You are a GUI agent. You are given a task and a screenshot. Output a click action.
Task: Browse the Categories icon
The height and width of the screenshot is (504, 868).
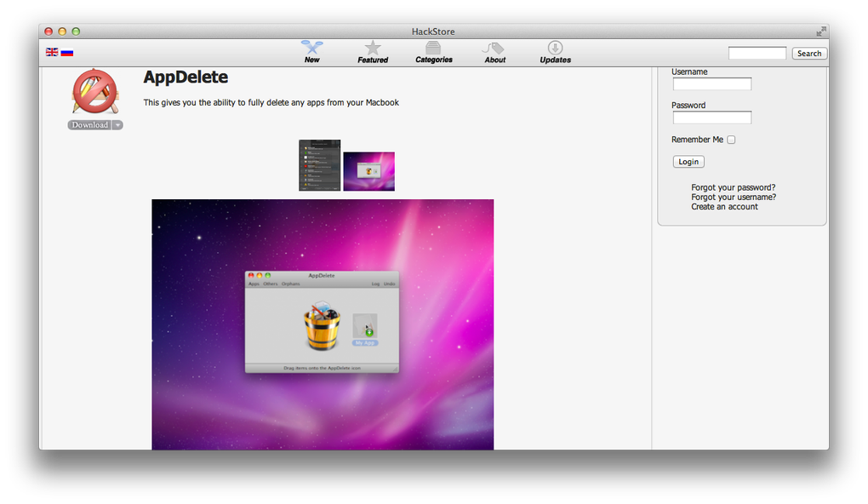tap(433, 48)
